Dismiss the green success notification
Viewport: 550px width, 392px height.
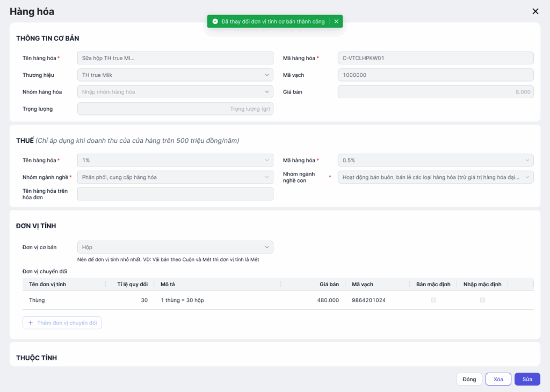(x=336, y=21)
